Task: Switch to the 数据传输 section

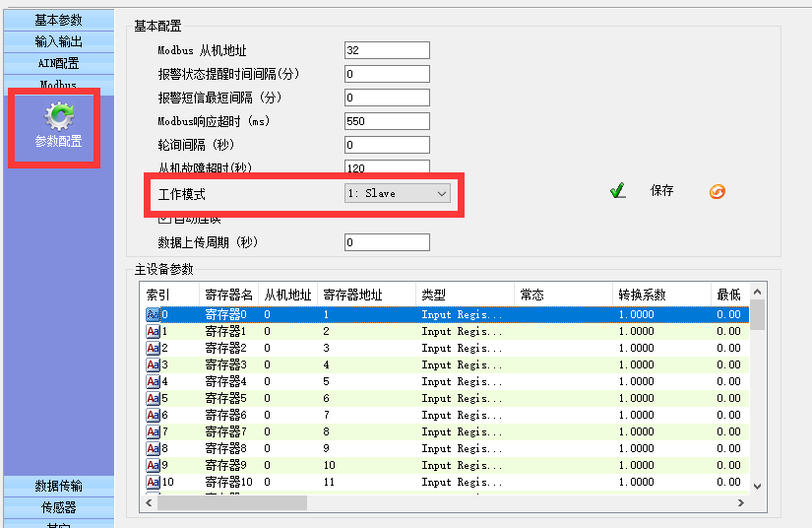Action: tap(58, 486)
